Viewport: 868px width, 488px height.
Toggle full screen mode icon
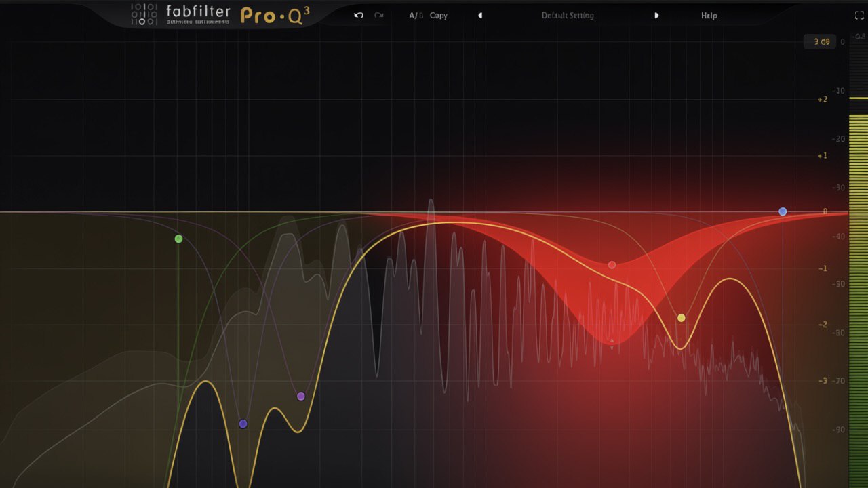tap(859, 16)
